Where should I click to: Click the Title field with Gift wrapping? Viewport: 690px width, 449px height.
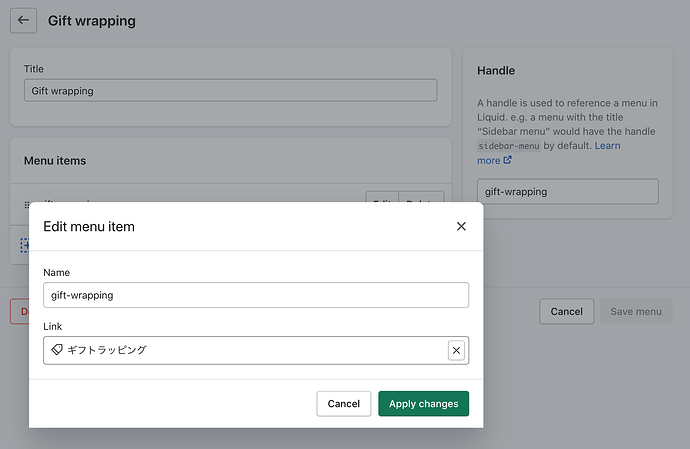pos(230,90)
